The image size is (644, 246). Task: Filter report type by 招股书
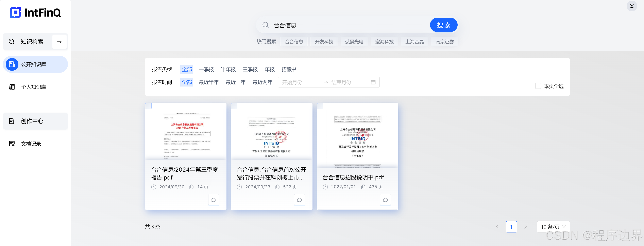[x=289, y=69]
